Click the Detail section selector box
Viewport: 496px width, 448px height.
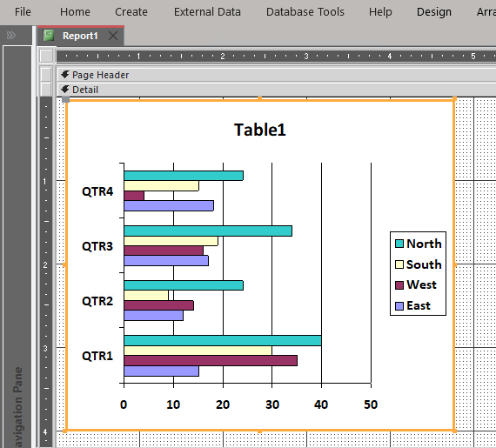(x=46, y=90)
